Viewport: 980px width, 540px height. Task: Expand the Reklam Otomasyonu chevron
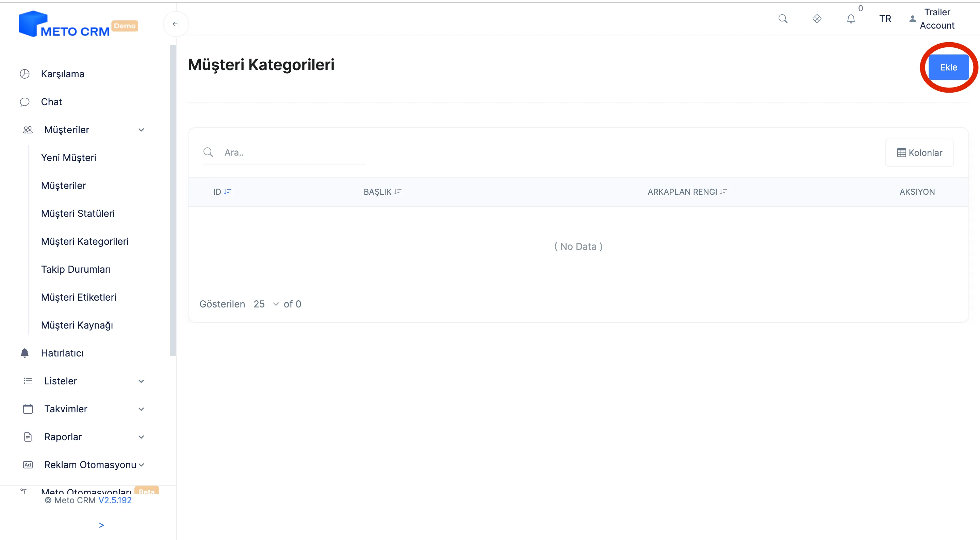point(141,465)
